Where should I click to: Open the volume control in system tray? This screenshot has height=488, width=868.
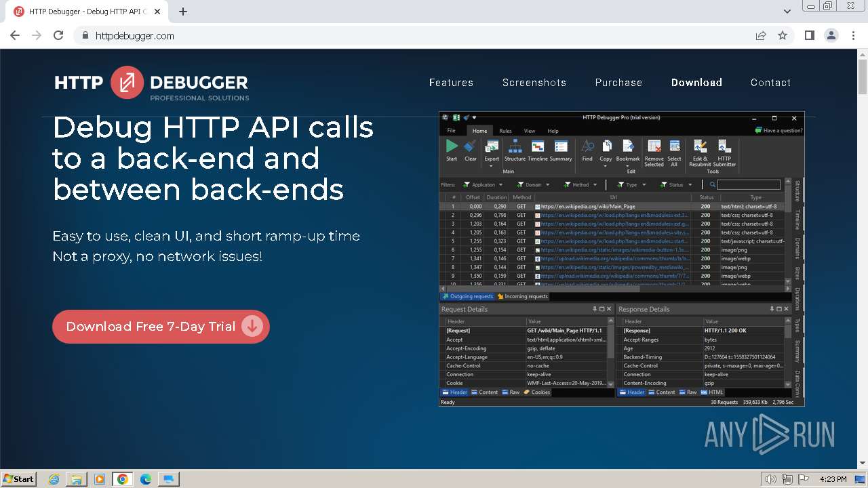point(770,479)
